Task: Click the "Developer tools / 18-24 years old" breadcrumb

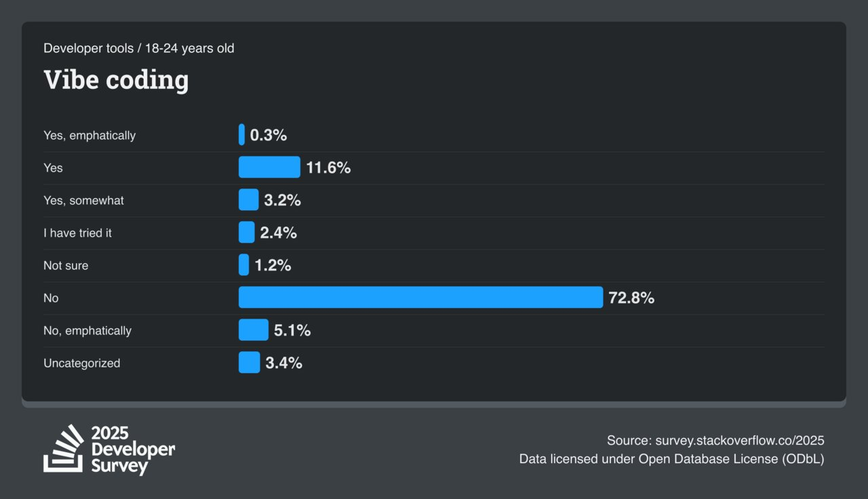Action: tap(139, 48)
